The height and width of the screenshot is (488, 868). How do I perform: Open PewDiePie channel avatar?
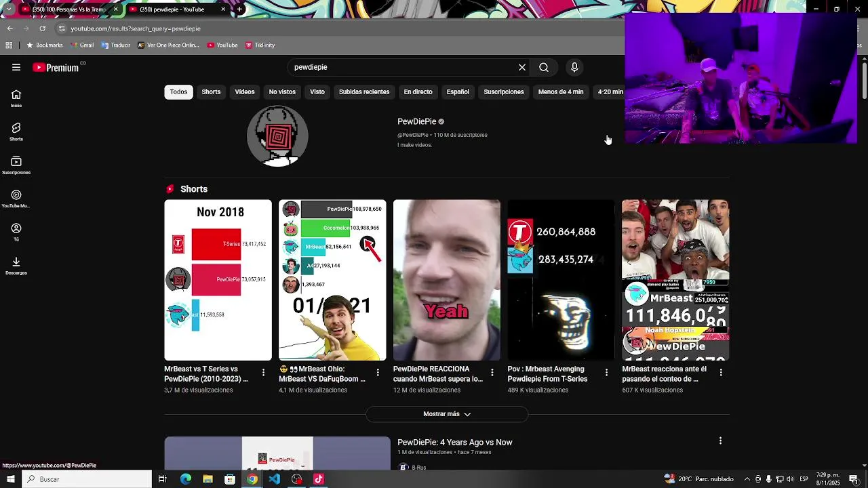click(277, 136)
